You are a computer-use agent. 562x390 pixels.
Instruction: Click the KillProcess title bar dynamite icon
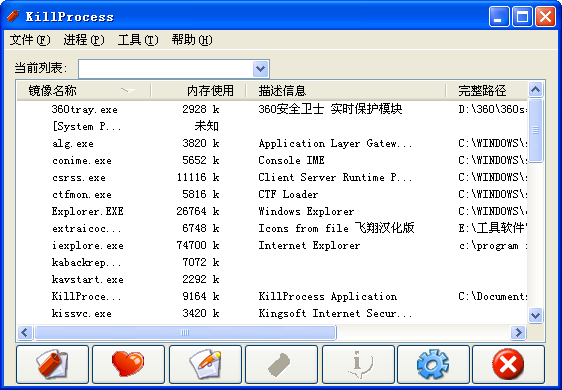point(13,16)
